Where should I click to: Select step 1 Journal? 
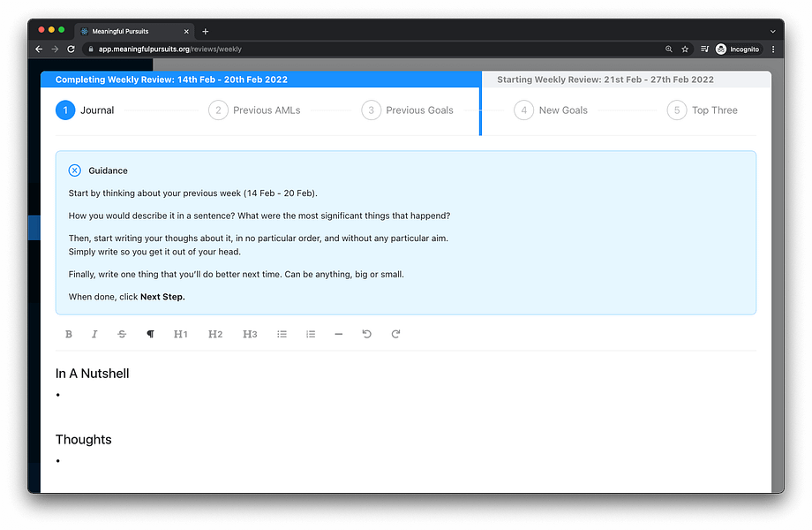pyautogui.click(x=85, y=110)
